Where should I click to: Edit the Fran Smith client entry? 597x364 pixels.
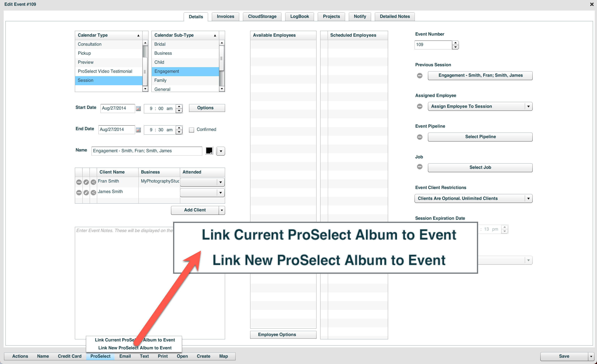click(x=86, y=182)
